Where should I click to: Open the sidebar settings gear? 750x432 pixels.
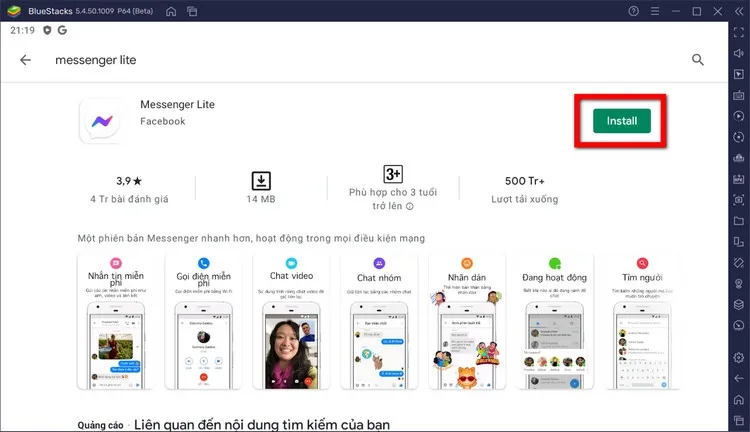[739, 357]
